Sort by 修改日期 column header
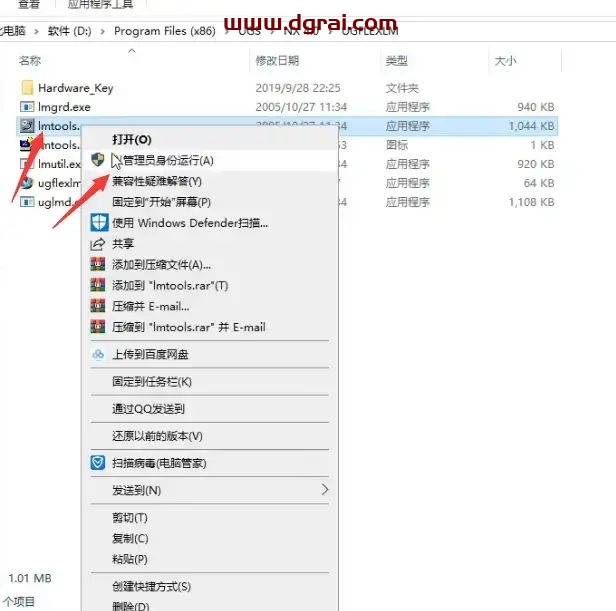Screen dimensions: 616x611 point(277,61)
